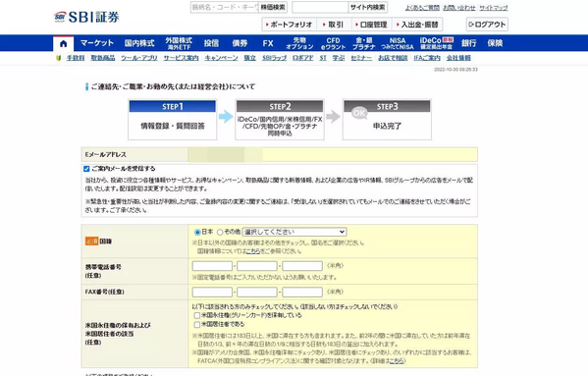Open the お店で相談 link
Screen dimensions: 588x376
[393, 58]
